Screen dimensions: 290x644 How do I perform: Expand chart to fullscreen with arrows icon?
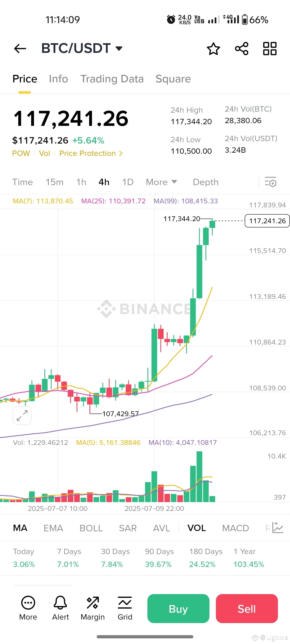pos(22,415)
